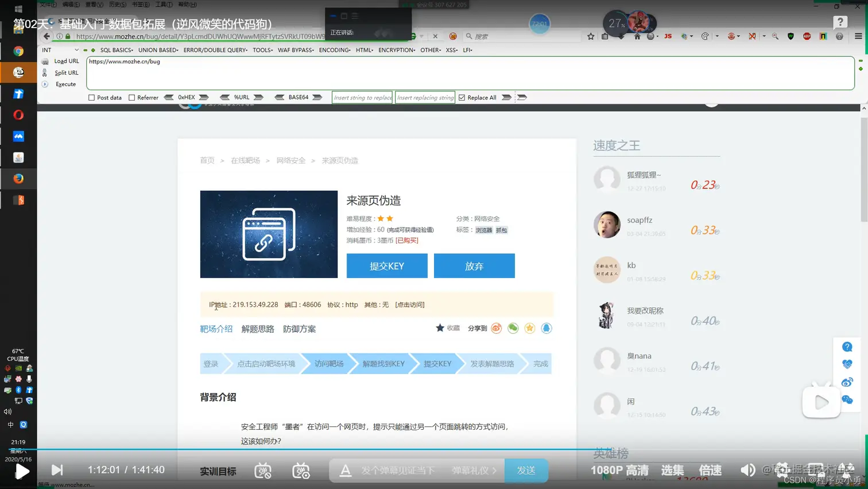Open SQL BASICS dropdown menu
Image resolution: width=868 pixels, height=489 pixels.
point(117,50)
